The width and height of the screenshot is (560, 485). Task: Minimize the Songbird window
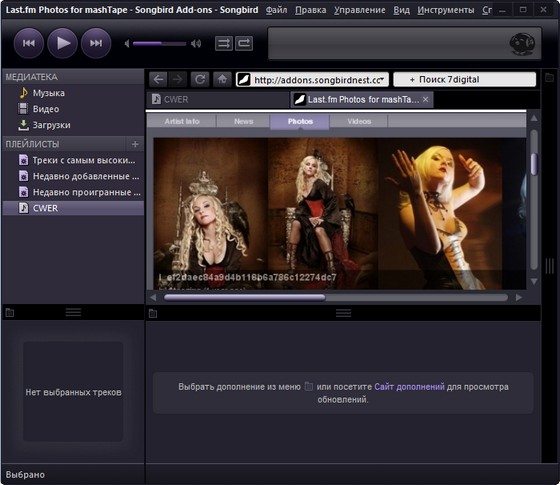pyautogui.click(x=502, y=10)
